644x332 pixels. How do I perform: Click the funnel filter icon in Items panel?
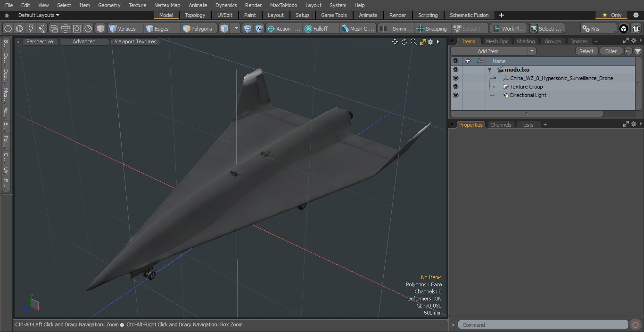click(x=637, y=51)
